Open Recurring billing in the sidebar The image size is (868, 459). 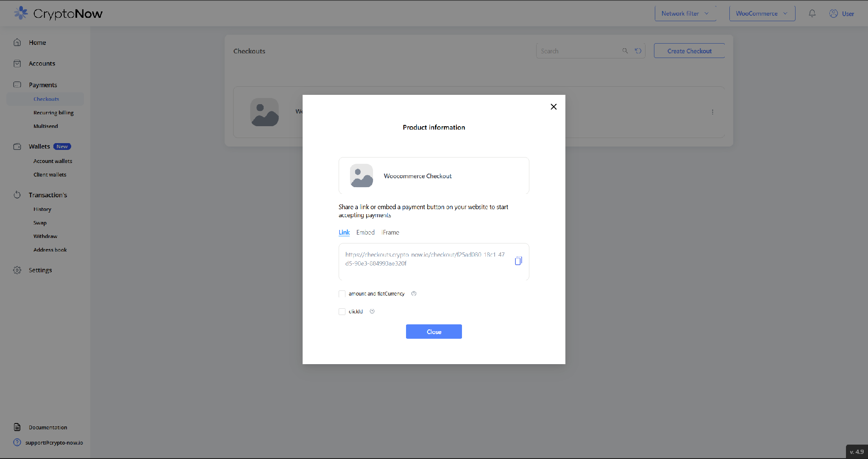tap(53, 113)
